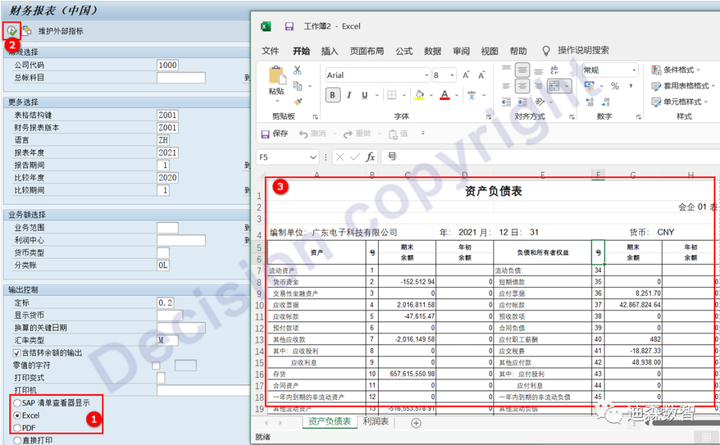Switch to the 利润表 sheet tab

376,421
